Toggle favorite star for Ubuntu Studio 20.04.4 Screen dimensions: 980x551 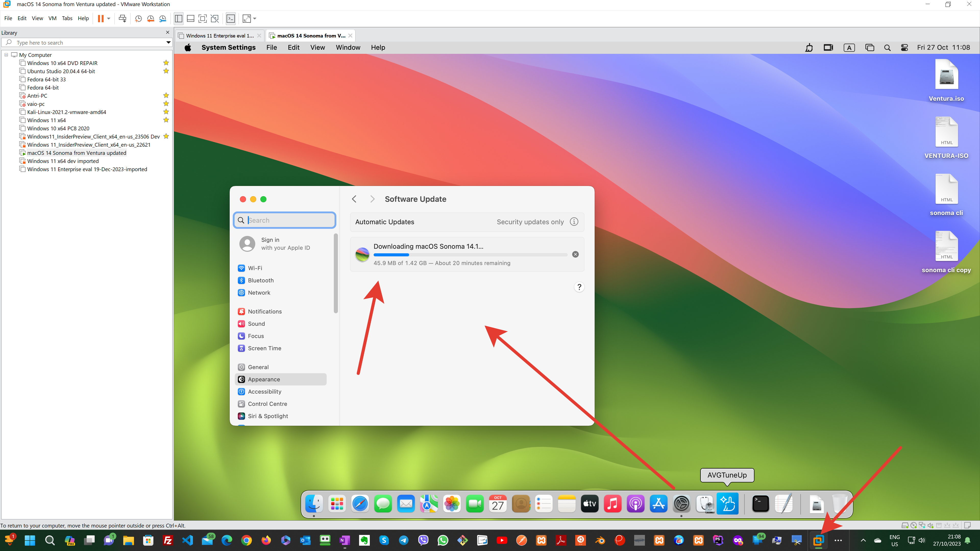pyautogui.click(x=166, y=71)
